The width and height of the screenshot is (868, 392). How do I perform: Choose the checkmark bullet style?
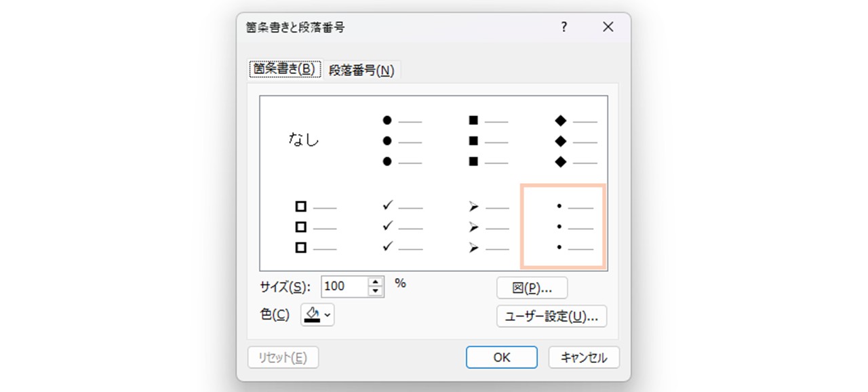(x=402, y=227)
